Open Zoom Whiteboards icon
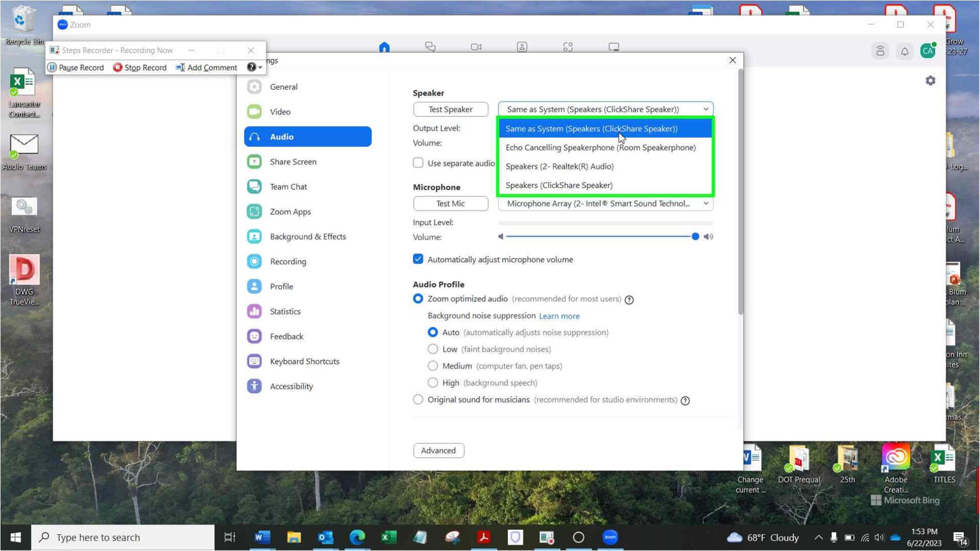 (x=614, y=47)
